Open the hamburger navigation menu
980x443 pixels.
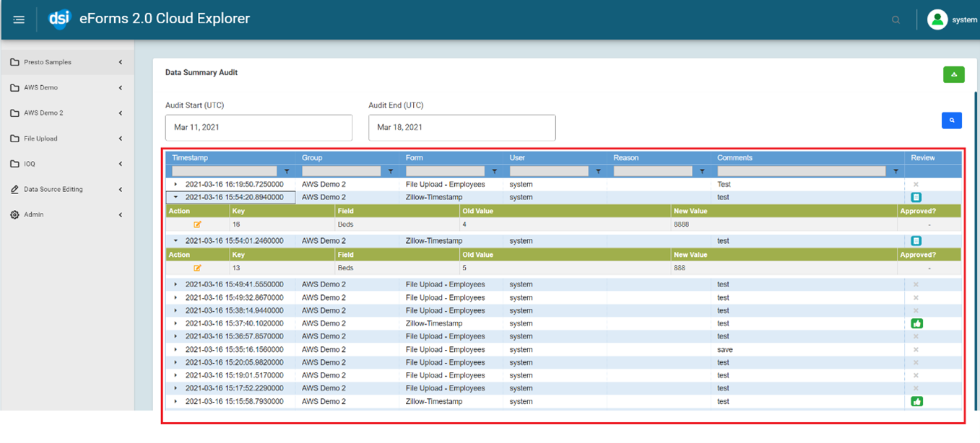(x=19, y=19)
